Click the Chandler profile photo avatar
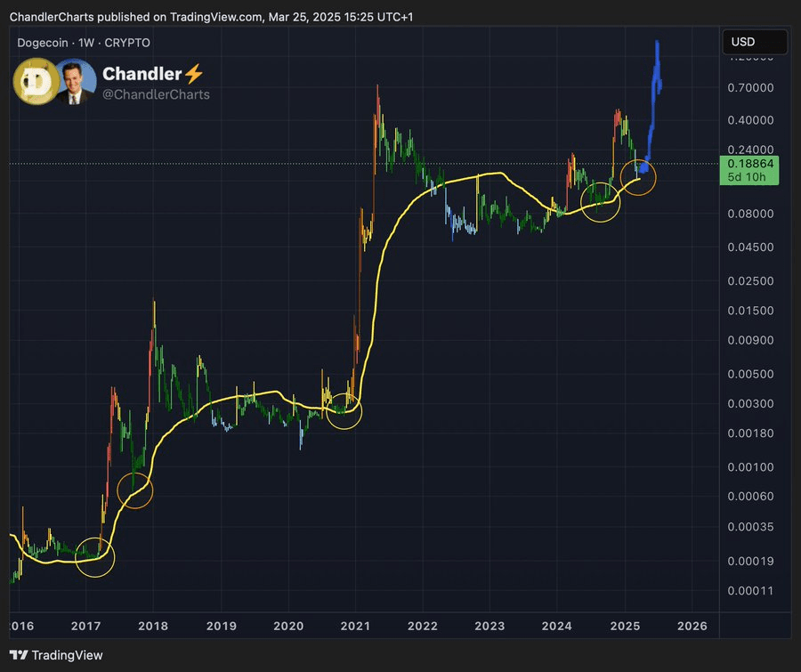 pyautogui.click(x=76, y=81)
